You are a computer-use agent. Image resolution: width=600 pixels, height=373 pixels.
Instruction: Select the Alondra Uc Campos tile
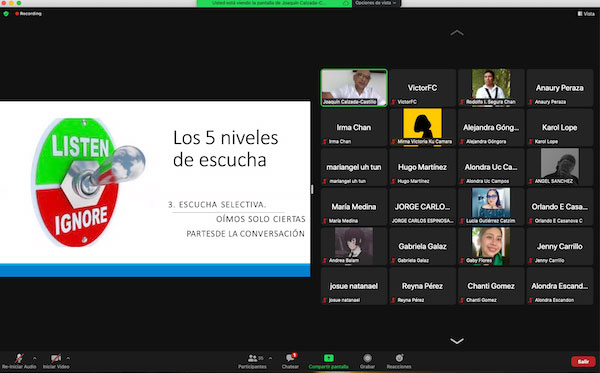pos(491,167)
